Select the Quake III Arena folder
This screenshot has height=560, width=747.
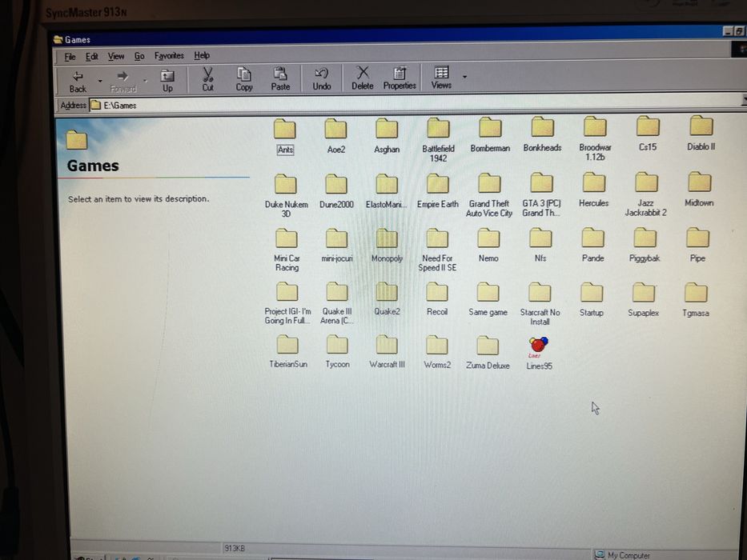337,303
